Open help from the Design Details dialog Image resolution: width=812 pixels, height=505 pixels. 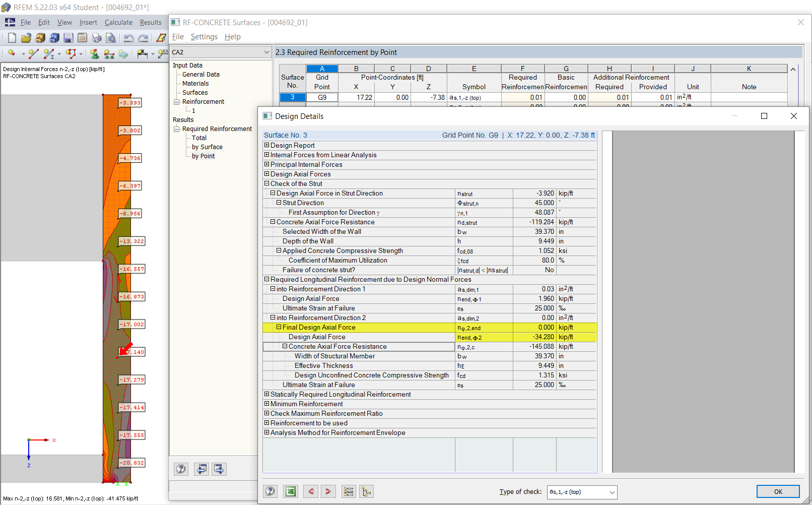[x=270, y=491]
